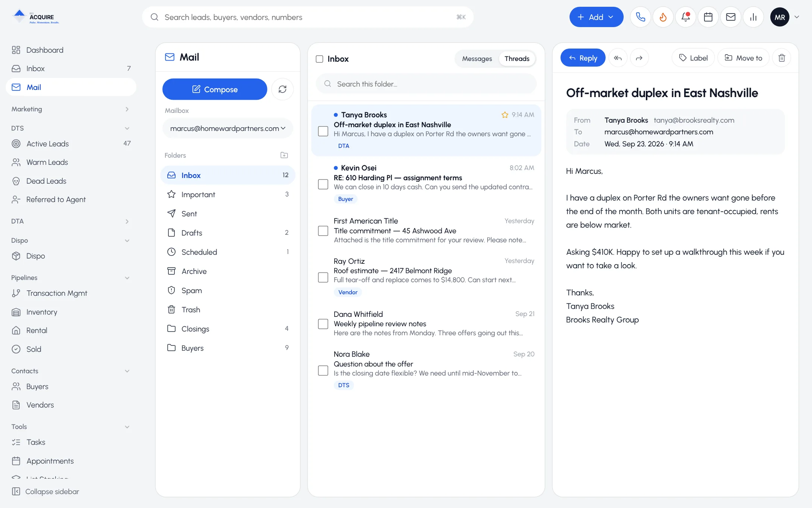Open the bar chart reports icon
The height and width of the screenshot is (508, 812).
(x=753, y=17)
